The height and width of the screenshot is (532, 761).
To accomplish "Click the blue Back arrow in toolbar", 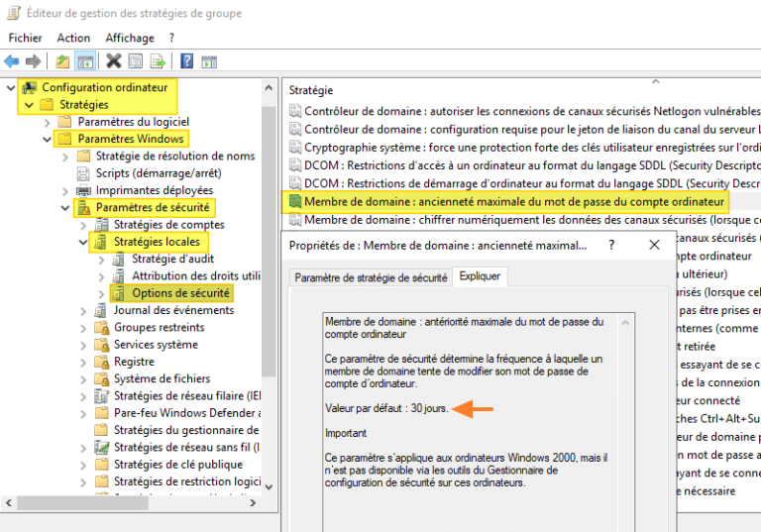I will tap(12, 61).
